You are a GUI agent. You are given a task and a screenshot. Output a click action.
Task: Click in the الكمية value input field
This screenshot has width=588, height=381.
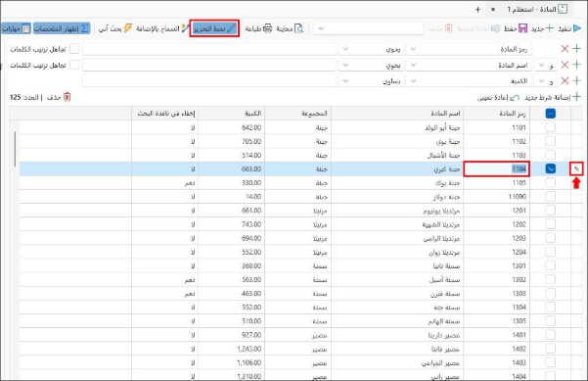209,80
